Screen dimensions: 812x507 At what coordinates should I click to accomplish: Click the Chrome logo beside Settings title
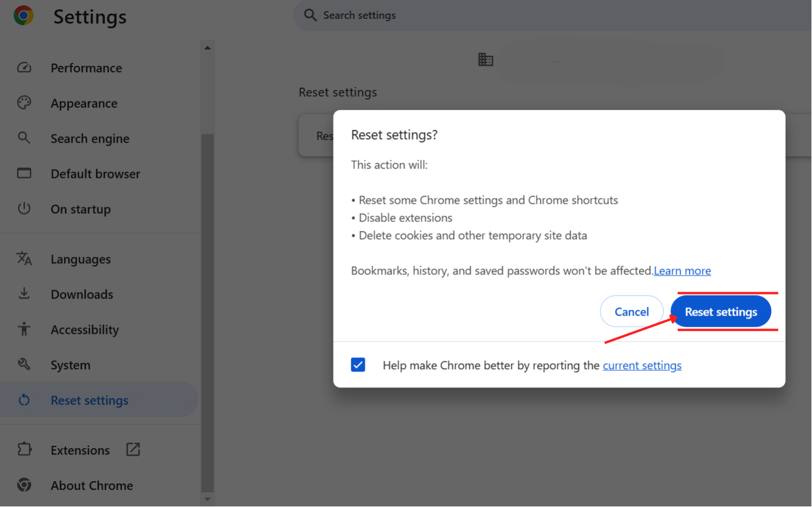(23, 16)
